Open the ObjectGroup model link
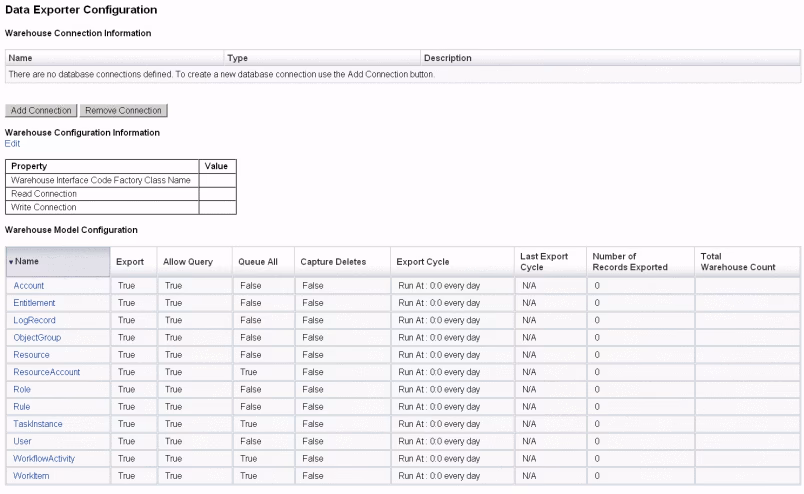Image resolution: width=804 pixels, height=494 pixels. coord(37,338)
